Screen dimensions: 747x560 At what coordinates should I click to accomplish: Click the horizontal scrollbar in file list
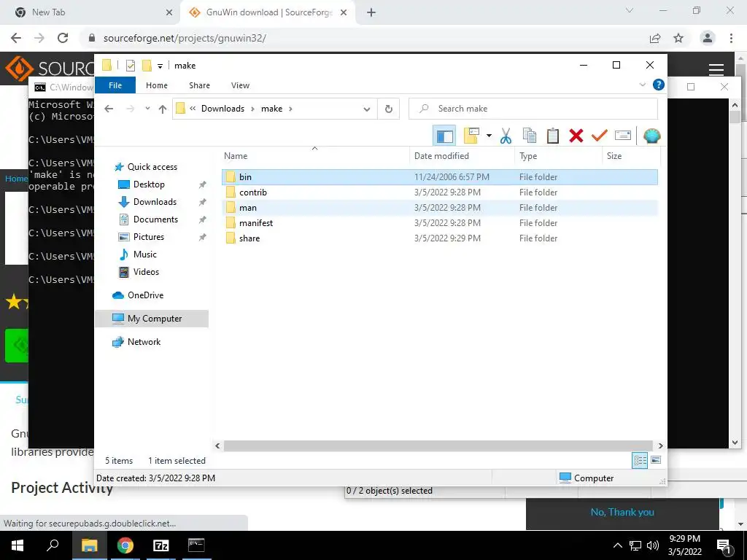(x=438, y=446)
